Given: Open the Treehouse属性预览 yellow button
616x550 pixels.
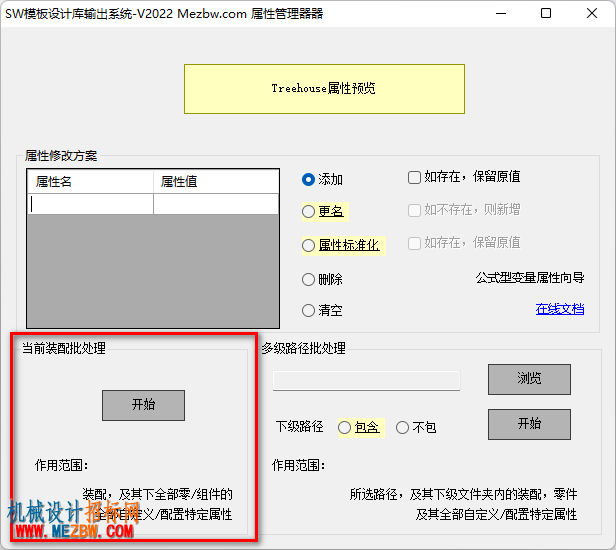Looking at the screenshot, I should pos(324,89).
